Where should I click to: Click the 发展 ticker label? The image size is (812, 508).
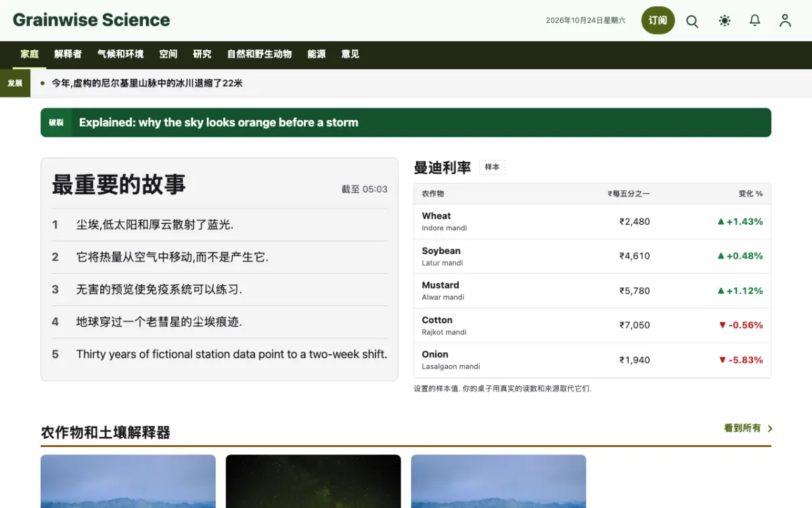pyautogui.click(x=15, y=83)
